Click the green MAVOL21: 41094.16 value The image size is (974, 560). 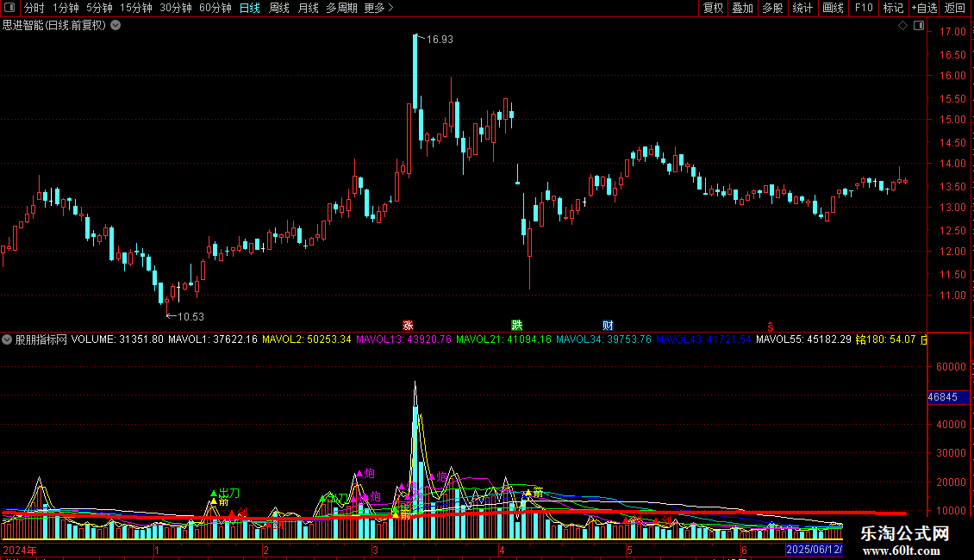[503, 339]
